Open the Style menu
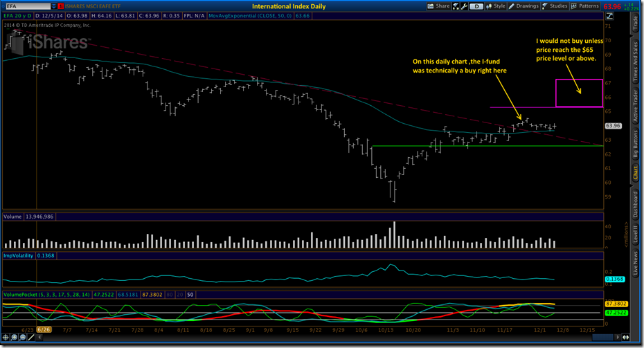Screen dimensions: 644x348 (x=496, y=6)
